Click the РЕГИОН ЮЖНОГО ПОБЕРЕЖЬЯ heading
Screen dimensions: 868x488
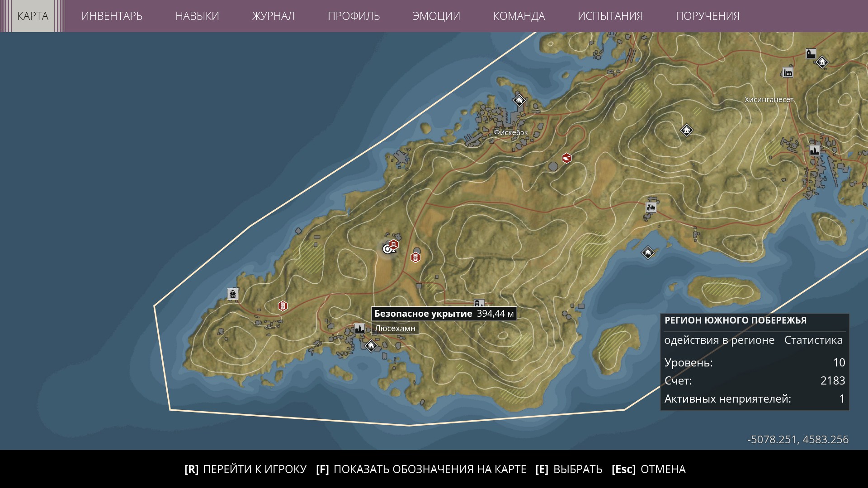pyautogui.click(x=736, y=320)
